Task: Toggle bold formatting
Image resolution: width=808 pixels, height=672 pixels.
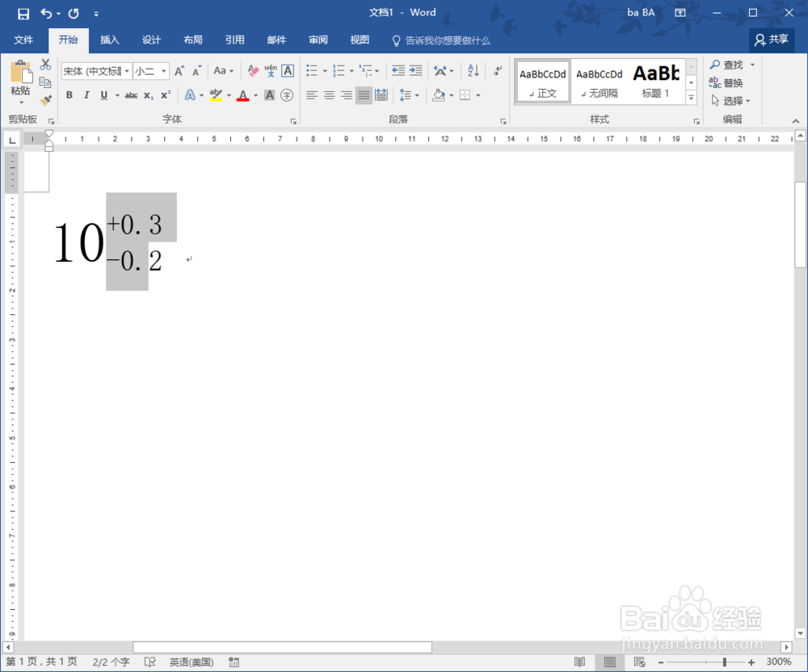Action: click(69, 95)
